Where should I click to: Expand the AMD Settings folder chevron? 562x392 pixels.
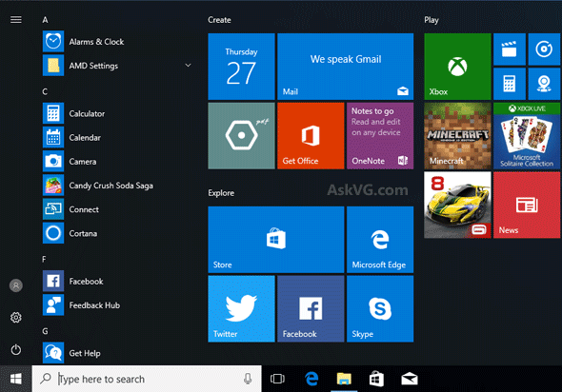188,65
